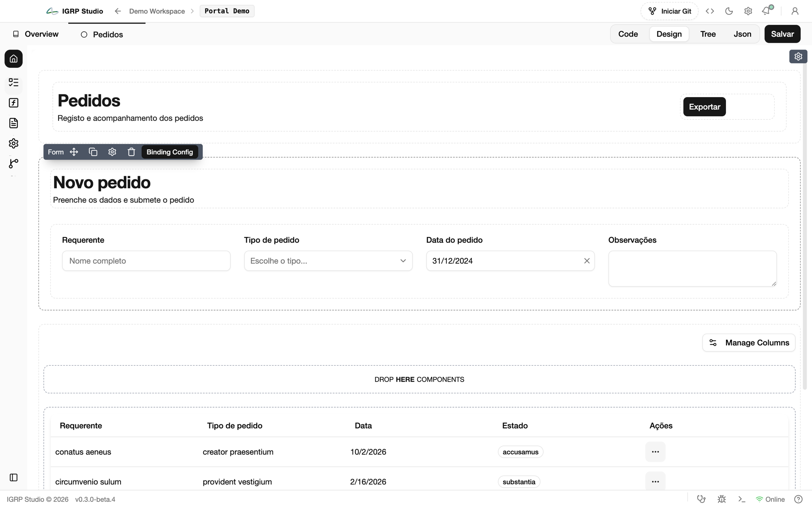This screenshot has width=812, height=508.
Task: Focus the Requerente name input field
Action: 146,261
